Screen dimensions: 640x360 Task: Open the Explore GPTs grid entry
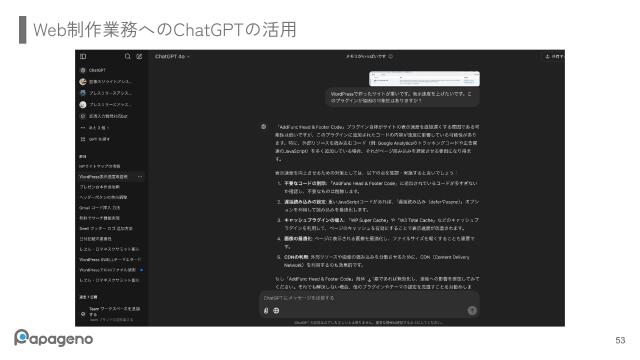point(95,139)
